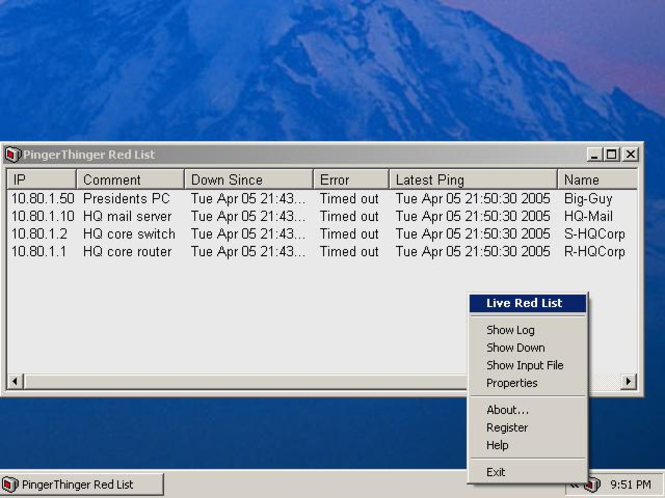The image size is (665, 498).
Task: Click the PingerThinger icon in the window title bar
Action: [x=12, y=154]
